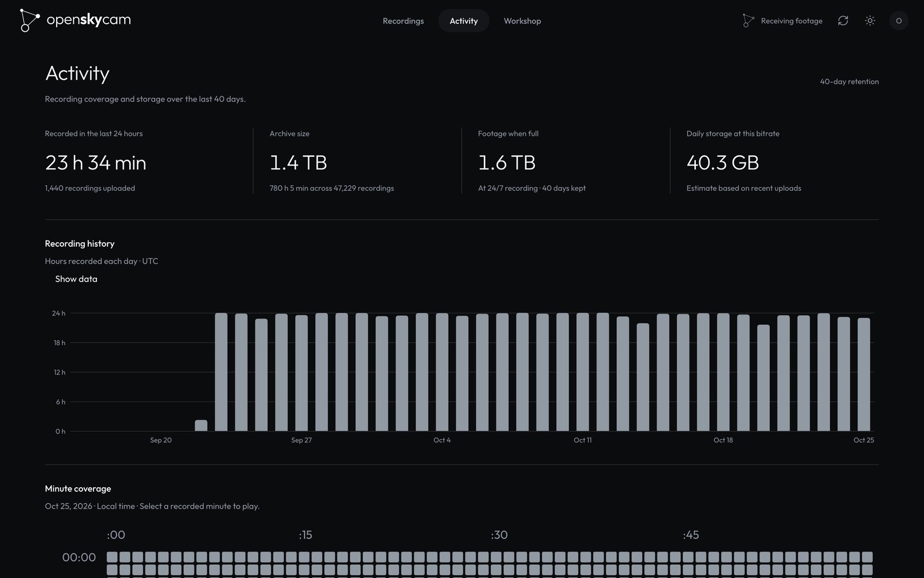This screenshot has width=924, height=578.
Task: Toggle light theme with the sun icon
Action: 870,21
